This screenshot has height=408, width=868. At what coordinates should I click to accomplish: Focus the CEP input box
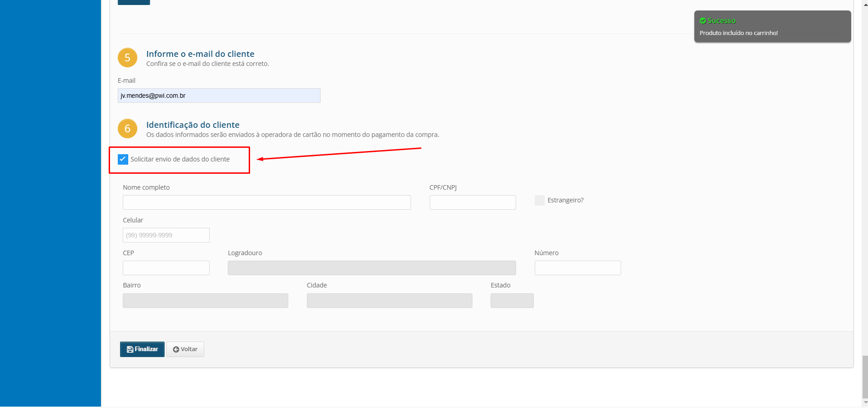tap(166, 268)
